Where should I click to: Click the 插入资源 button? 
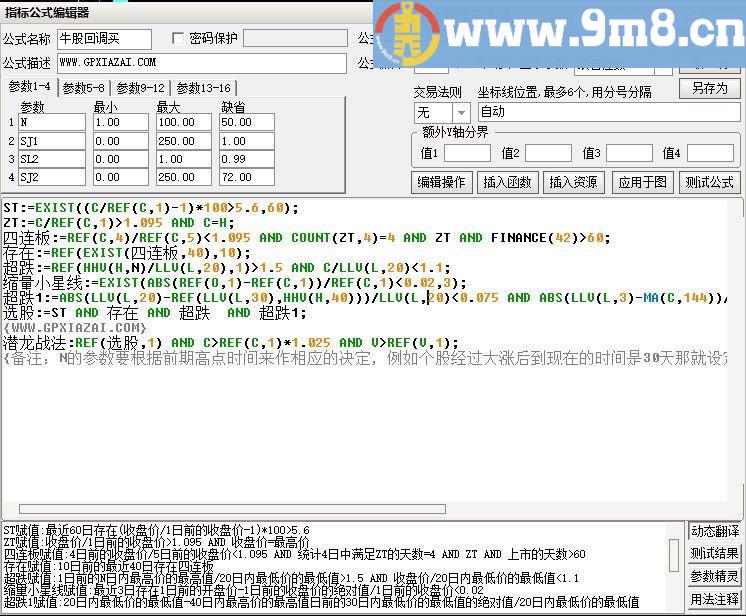[573, 182]
